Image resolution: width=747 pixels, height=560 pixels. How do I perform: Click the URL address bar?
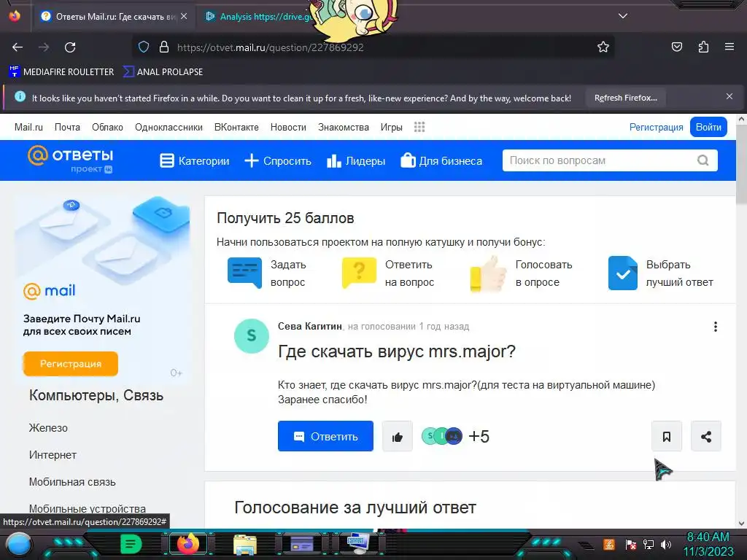(x=371, y=47)
